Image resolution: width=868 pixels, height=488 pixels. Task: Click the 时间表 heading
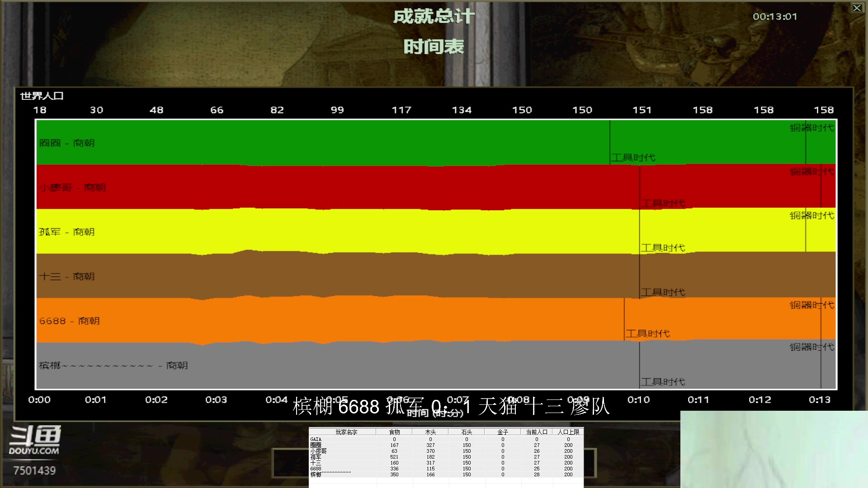point(434,47)
